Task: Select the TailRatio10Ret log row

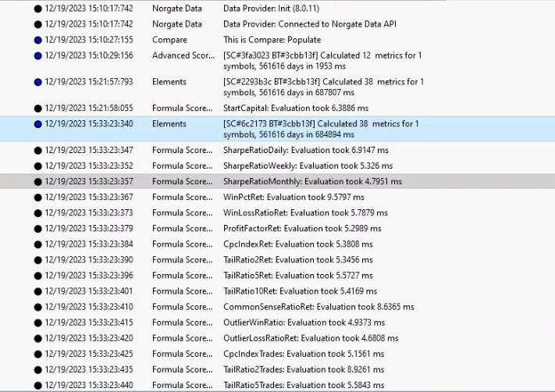Action: click(x=301, y=291)
